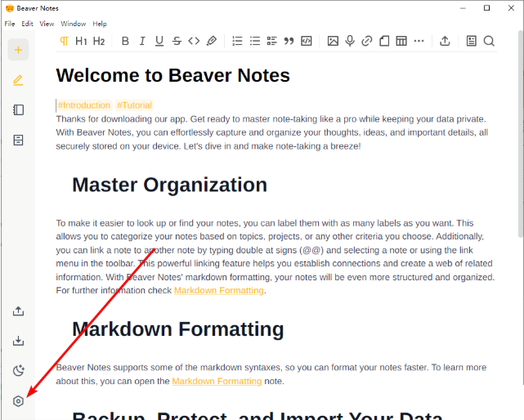The width and height of the screenshot is (524, 420).
Task: Open the File menu
Action: point(10,24)
